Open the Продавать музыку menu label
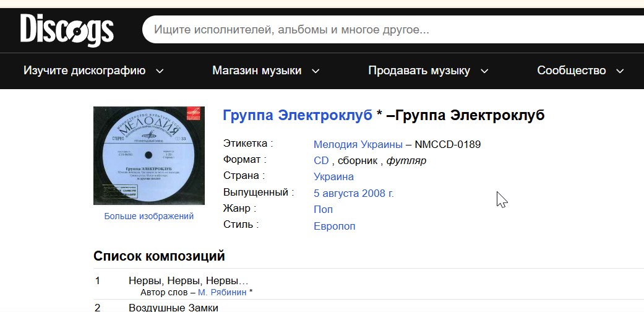This screenshot has width=644, height=312. [419, 71]
